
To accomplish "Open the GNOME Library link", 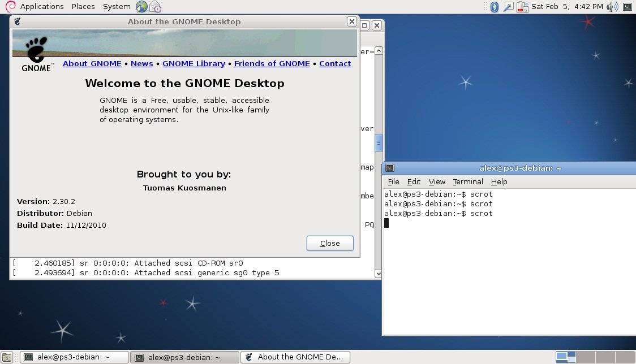I will [194, 64].
